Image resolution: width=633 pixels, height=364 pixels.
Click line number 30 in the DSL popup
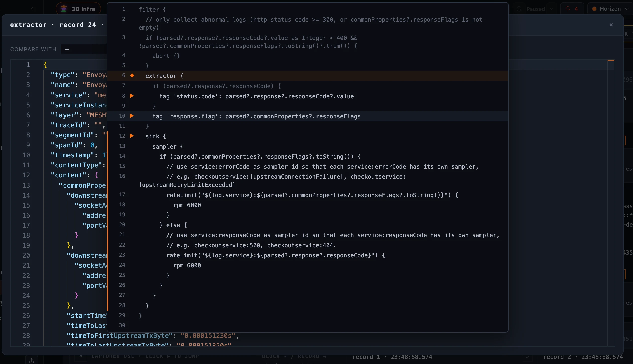[x=122, y=325]
